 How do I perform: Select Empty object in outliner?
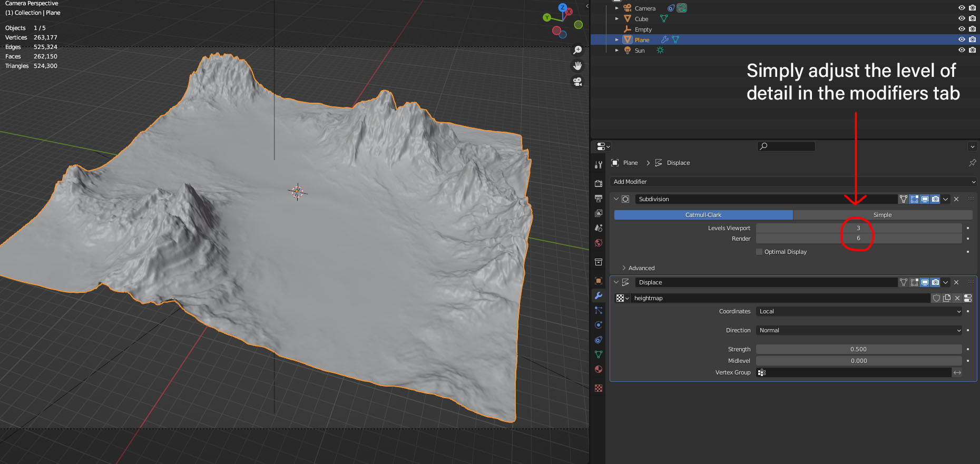pyautogui.click(x=643, y=29)
